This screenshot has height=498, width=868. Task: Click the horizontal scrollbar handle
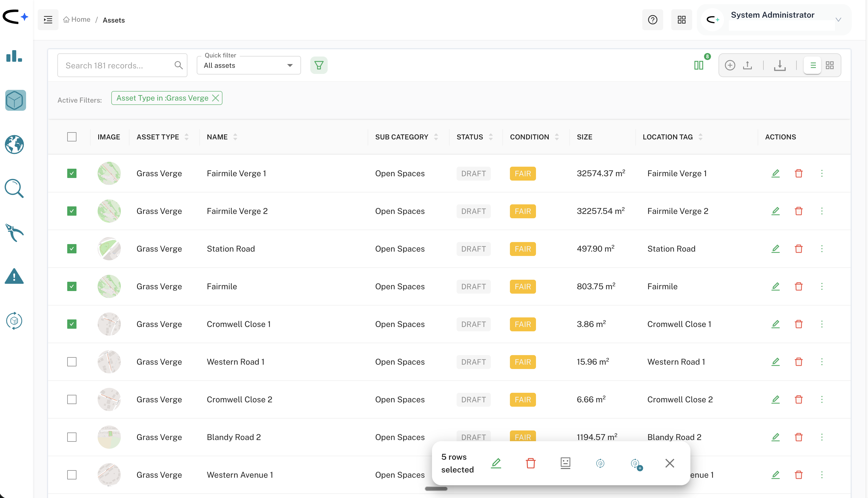(x=436, y=489)
